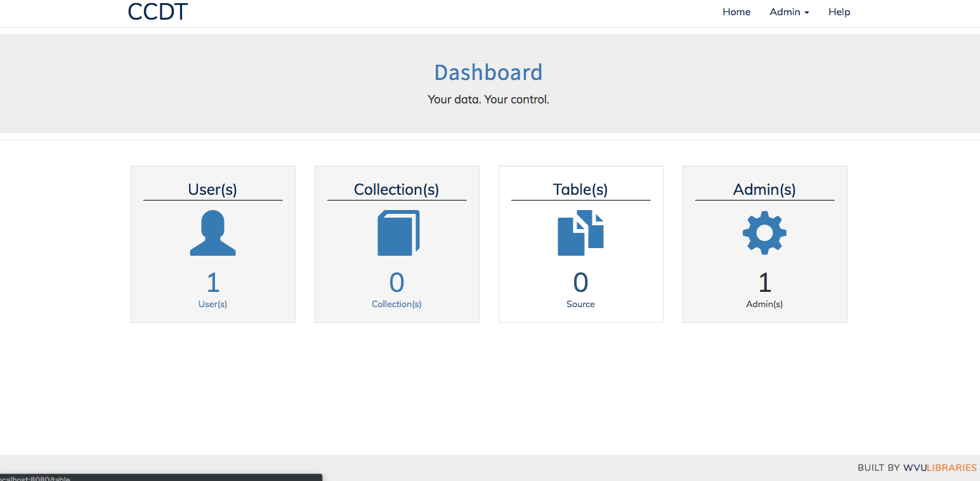The height and width of the screenshot is (481, 980).
Task: Open collections via the blue book icon
Action: 396,233
